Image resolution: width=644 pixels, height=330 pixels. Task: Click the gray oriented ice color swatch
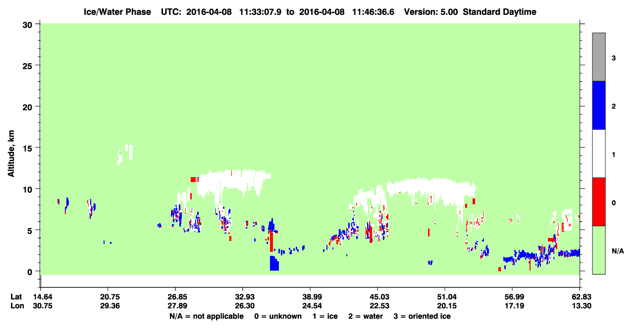point(598,57)
